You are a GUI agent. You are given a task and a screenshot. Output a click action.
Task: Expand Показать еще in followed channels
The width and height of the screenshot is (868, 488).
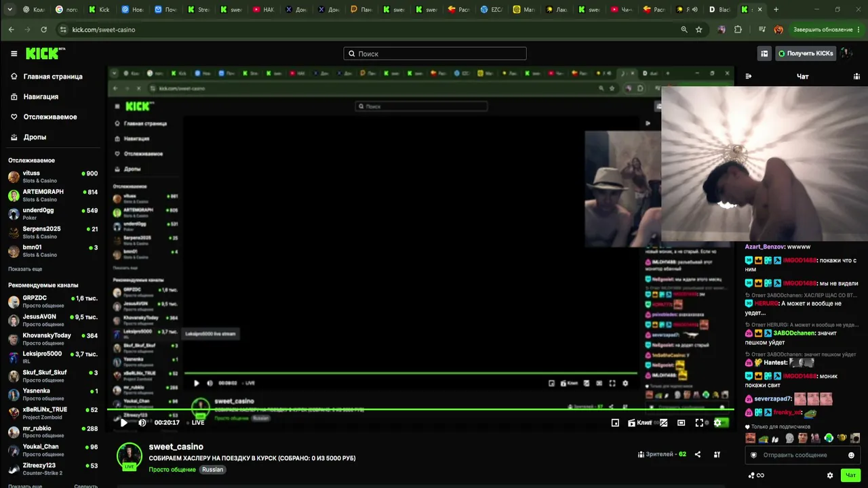point(25,269)
